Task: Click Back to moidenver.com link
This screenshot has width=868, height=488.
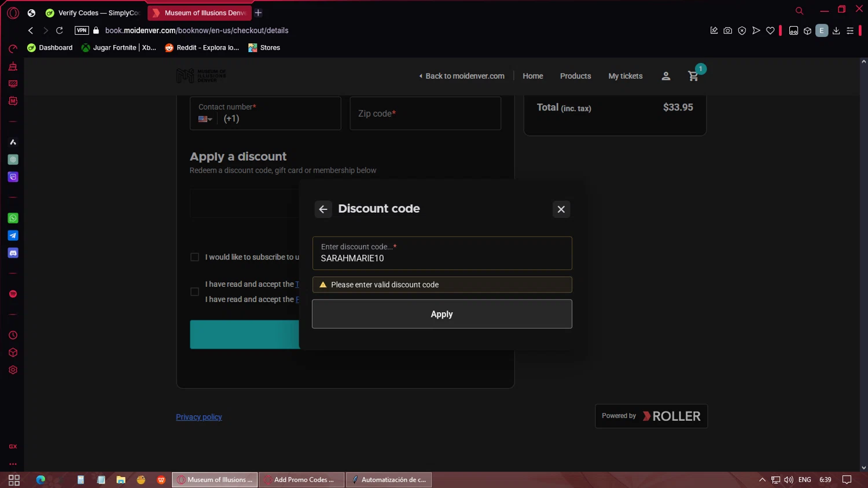Action: (462, 76)
